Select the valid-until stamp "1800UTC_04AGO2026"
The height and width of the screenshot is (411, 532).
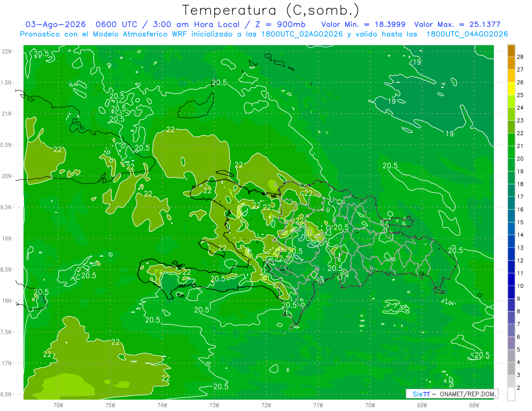467,34
